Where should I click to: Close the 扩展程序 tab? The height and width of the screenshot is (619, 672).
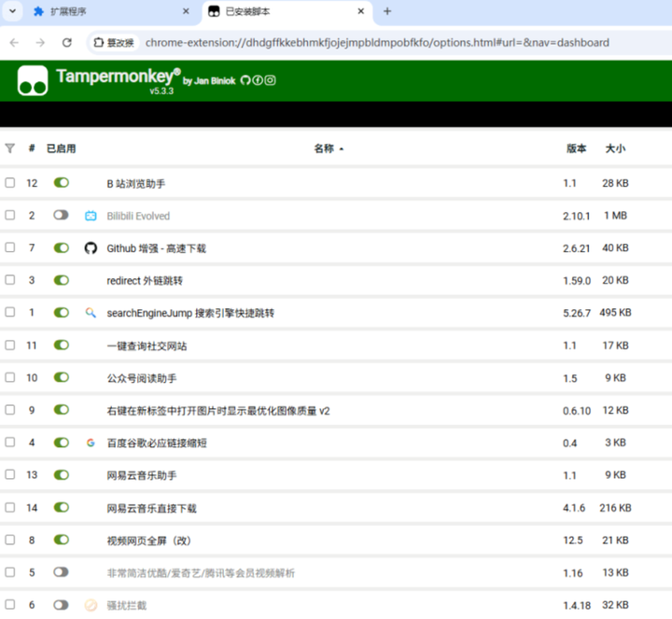186,11
